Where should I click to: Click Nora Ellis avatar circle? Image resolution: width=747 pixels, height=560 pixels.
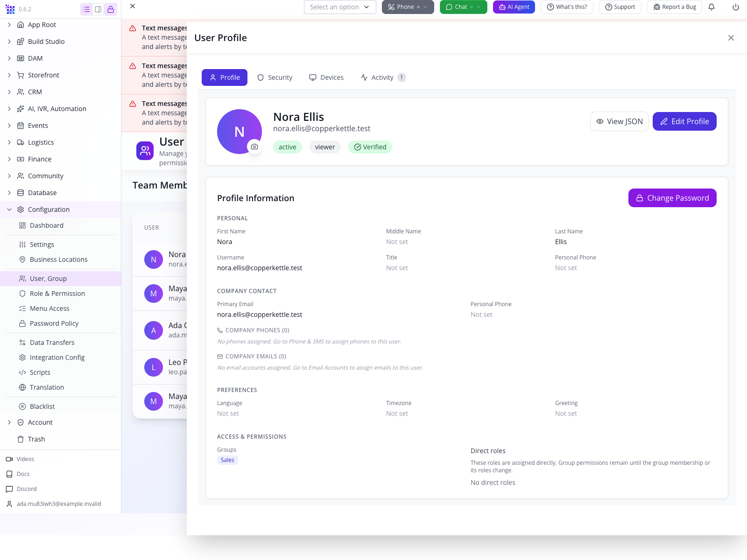click(x=240, y=132)
